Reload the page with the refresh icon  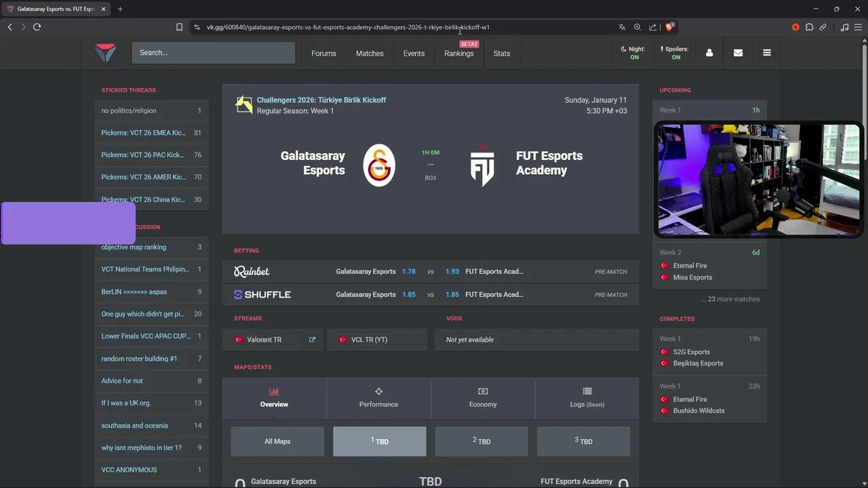point(37,27)
